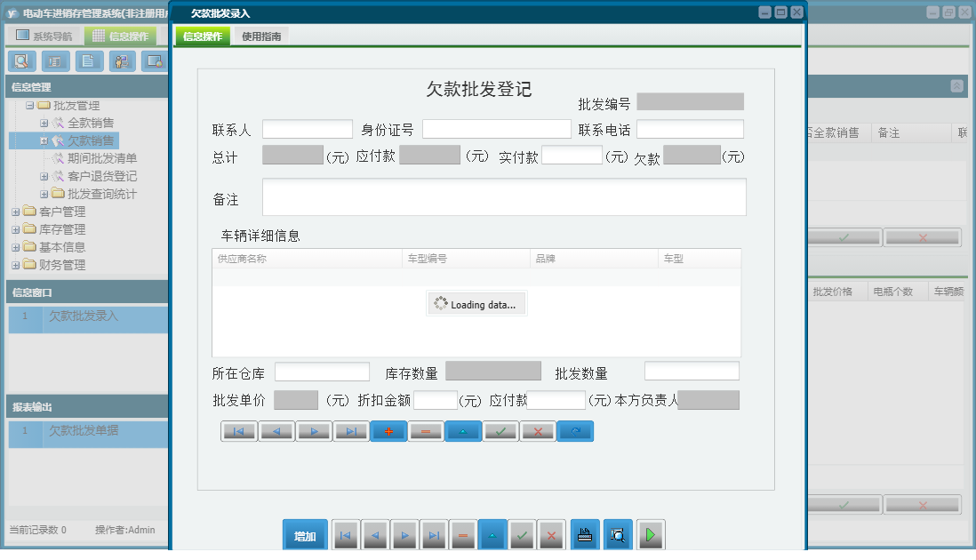Screen dimensions: 976x560
Task: Go to first record in bottom toolbar
Action: pyautogui.click(x=346, y=535)
